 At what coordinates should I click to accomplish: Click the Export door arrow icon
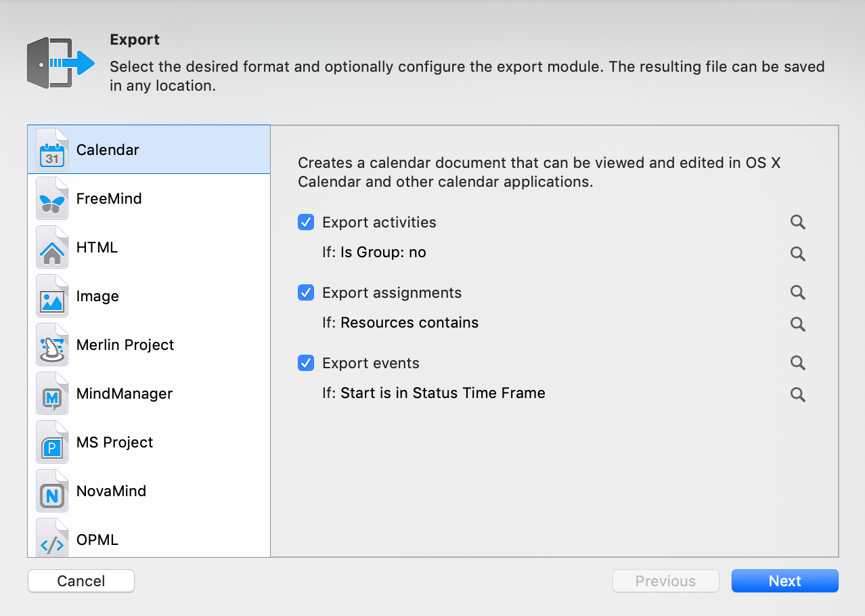tap(60, 63)
